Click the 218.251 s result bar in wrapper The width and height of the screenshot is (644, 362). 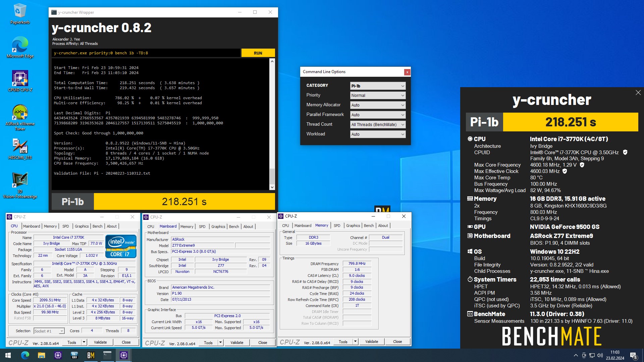click(x=184, y=201)
